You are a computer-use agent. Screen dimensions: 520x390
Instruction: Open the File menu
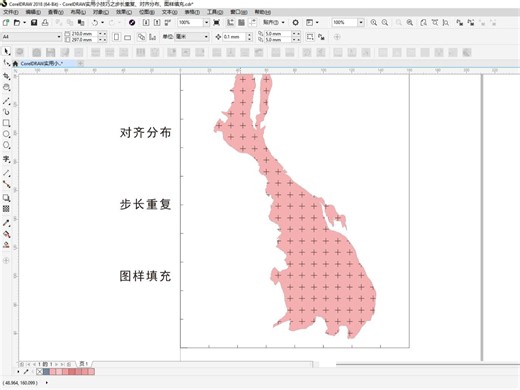pyautogui.click(x=10, y=12)
